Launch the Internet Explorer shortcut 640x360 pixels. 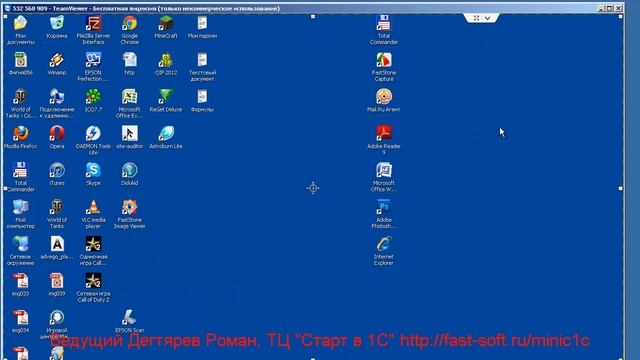(384, 244)
